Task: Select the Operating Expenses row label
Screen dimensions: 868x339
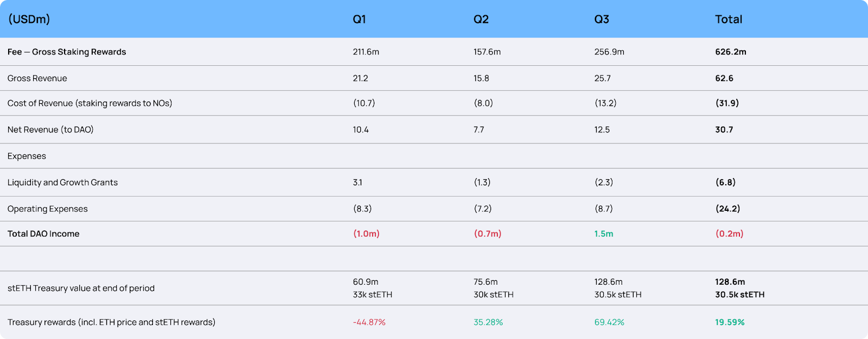Action: pyautogui.click(x=47, y=209)
